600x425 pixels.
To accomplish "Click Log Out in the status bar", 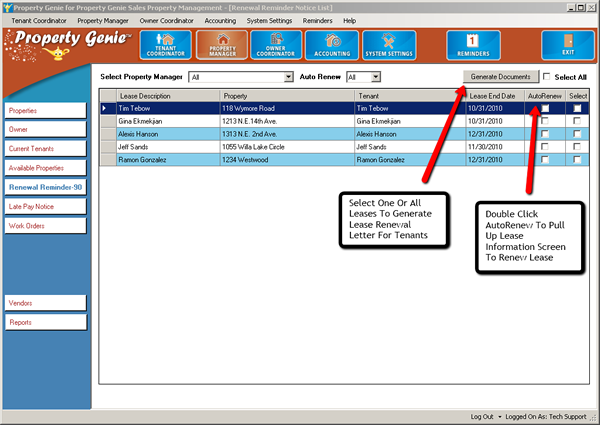I will pyautogui.click(x=482, y=417).
